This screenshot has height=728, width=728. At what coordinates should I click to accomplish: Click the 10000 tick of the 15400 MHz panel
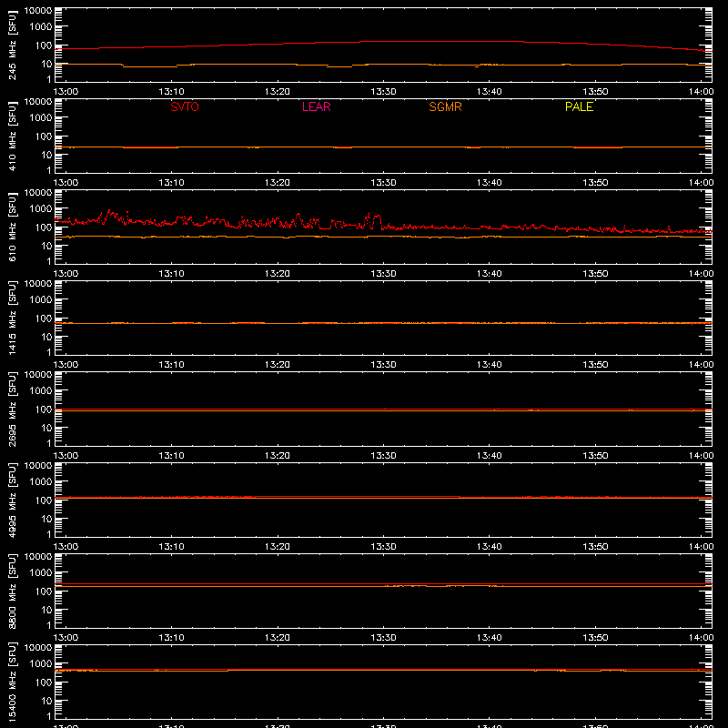pyautogui.click(x=38, y=648)
